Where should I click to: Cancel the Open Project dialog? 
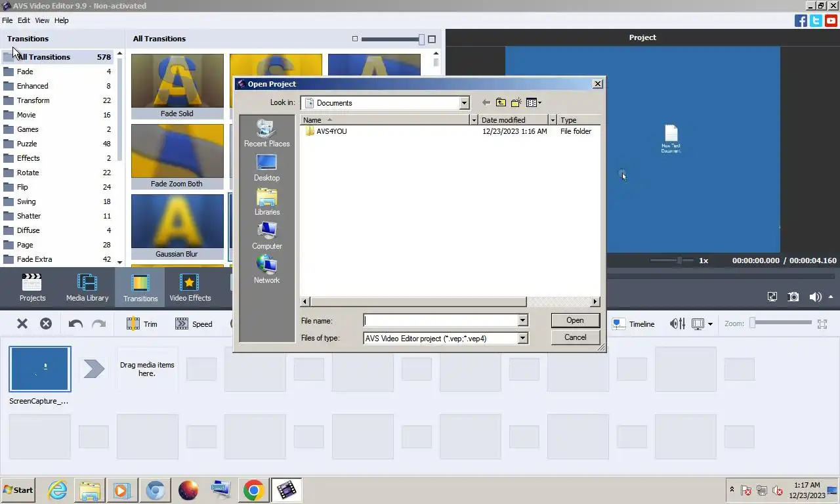575,337
